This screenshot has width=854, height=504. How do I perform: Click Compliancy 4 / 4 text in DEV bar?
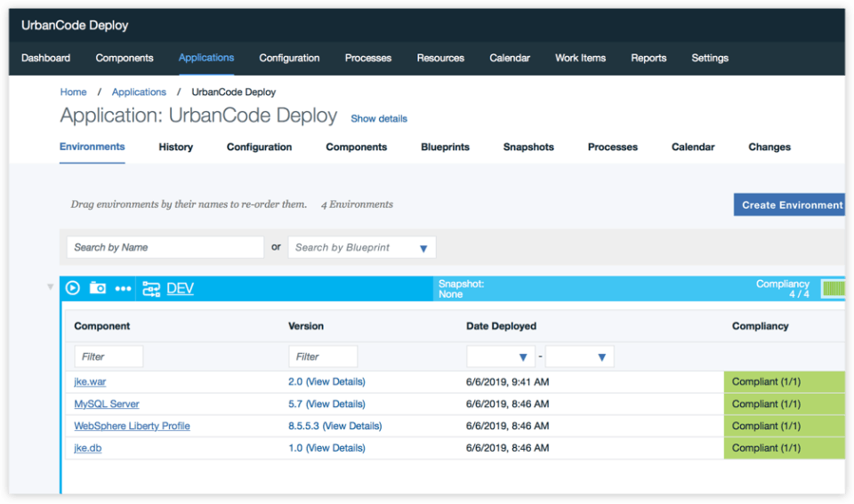tap(783, 289)
